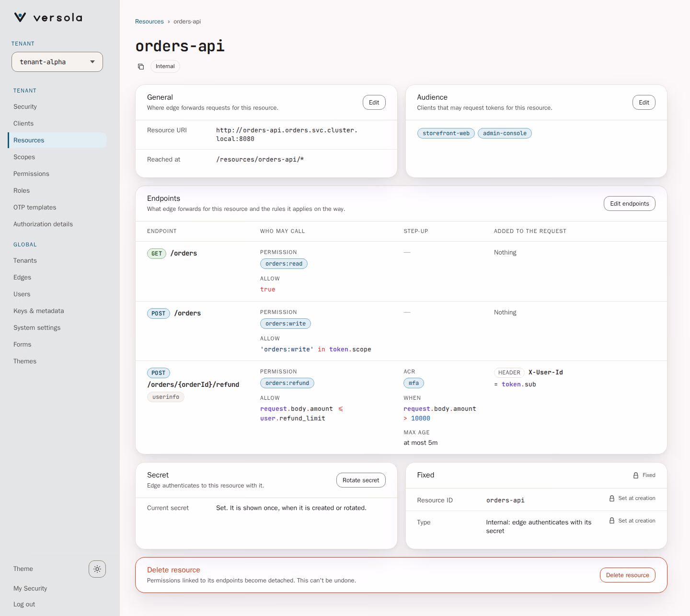Open System settings
Image resolution: width=690 pixels, height=616 pixels.
coord(57,328)
